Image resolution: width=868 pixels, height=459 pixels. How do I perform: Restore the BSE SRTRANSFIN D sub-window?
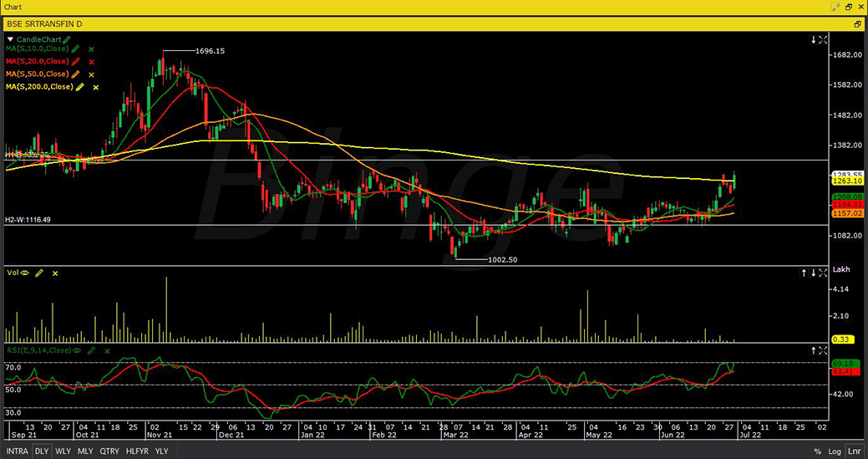tap(858, 24)
